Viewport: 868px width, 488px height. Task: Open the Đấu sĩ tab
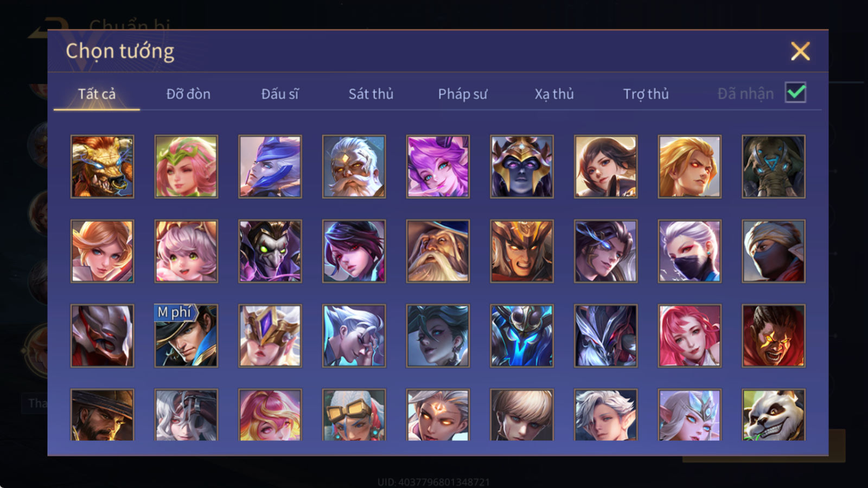pos(280,94)
